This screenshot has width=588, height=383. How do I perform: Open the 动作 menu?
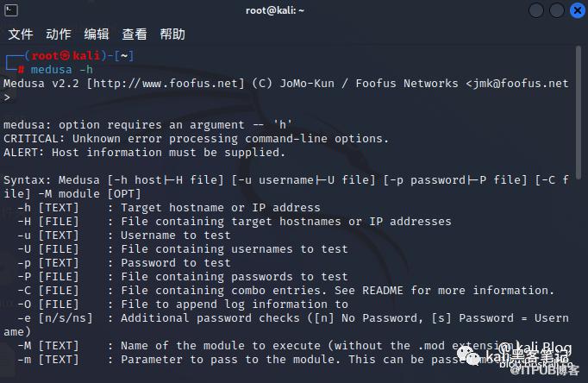click(x=59, y=35)
